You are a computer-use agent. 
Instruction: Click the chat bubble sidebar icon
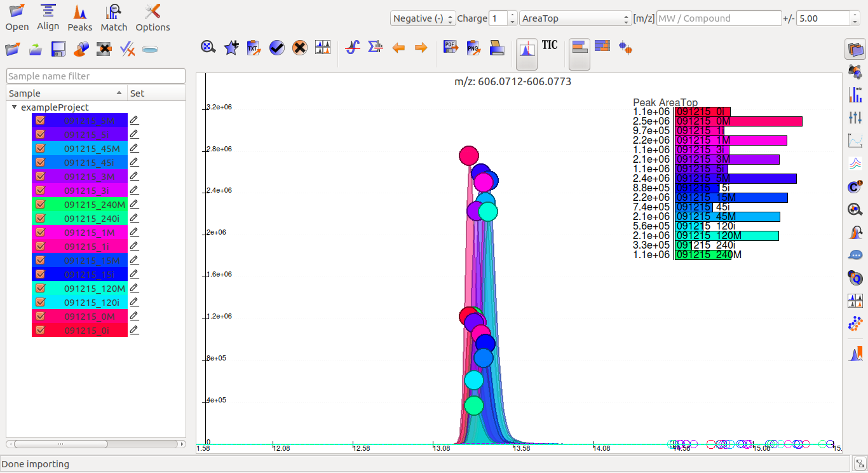(855, 255)
